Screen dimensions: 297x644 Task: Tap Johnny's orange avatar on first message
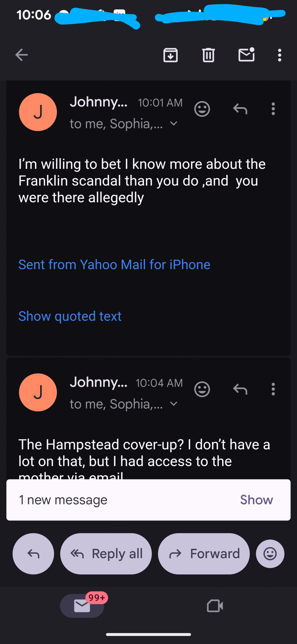38,112
